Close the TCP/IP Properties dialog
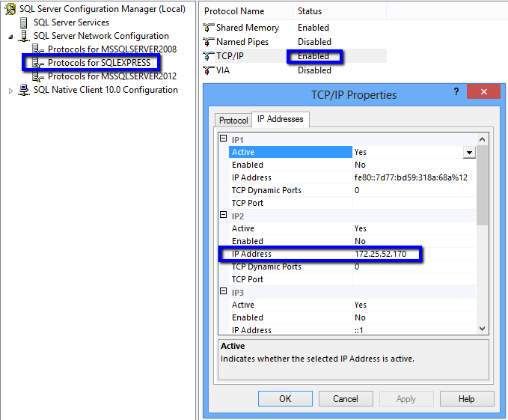Image resolution: width=508 pixels, height=420 pixels. click(x=484, y=92)
